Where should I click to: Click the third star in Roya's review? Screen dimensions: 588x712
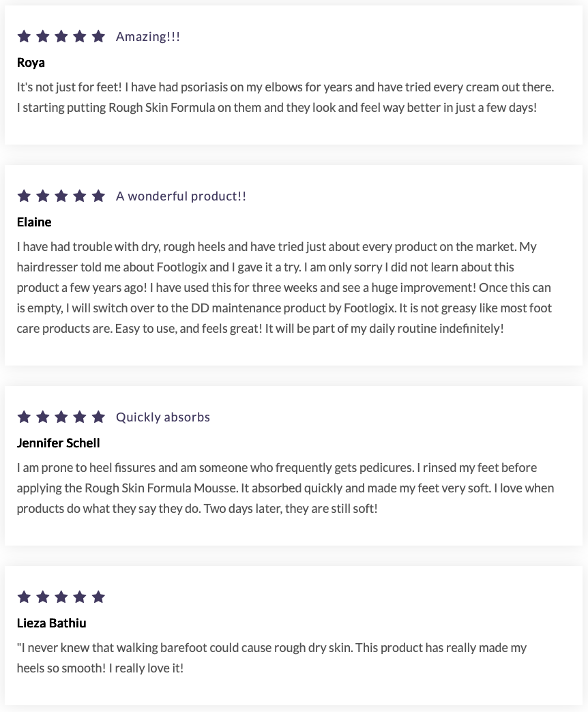[x=61, y=36]
